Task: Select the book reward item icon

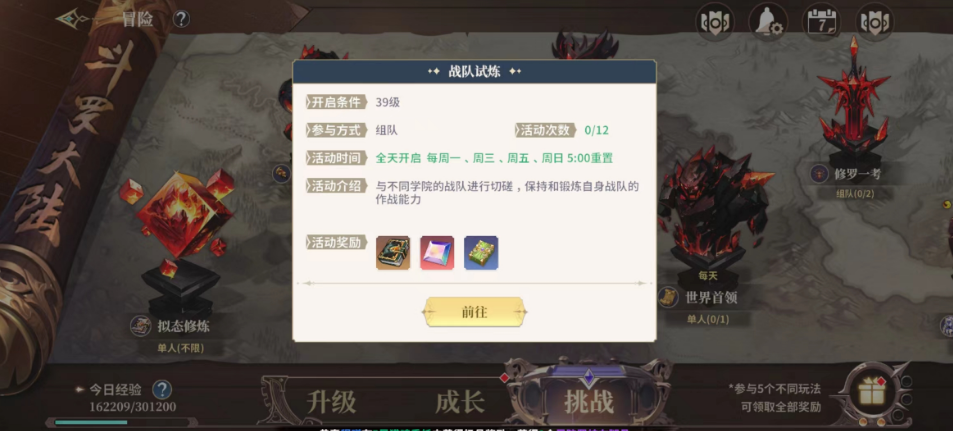Action: click(x=393, y=253)
